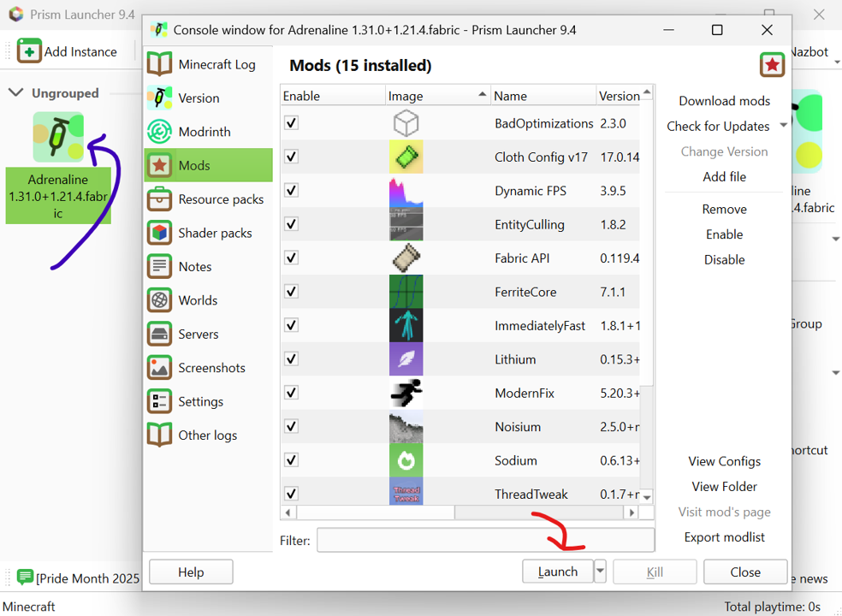Click the Add Instance icon
The image size is (842, 616).
29,51
